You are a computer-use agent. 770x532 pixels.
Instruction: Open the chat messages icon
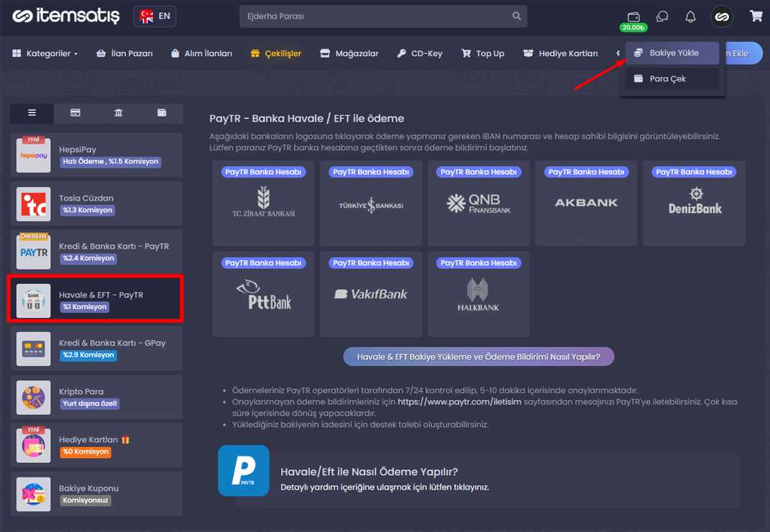(662, 17)
